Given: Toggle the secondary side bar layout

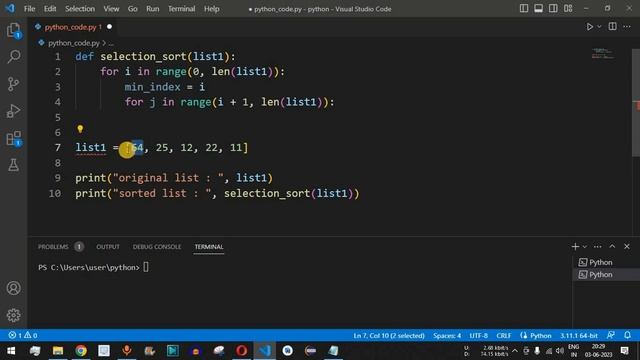Looking at the screenshot, I should (553, 9).
